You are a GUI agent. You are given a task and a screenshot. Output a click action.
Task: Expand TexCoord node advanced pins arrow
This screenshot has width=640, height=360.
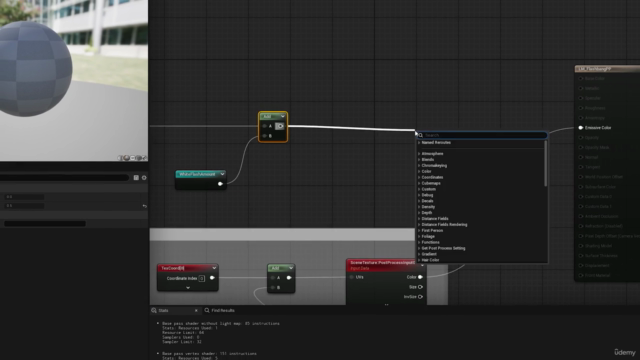tap(188, 288)
